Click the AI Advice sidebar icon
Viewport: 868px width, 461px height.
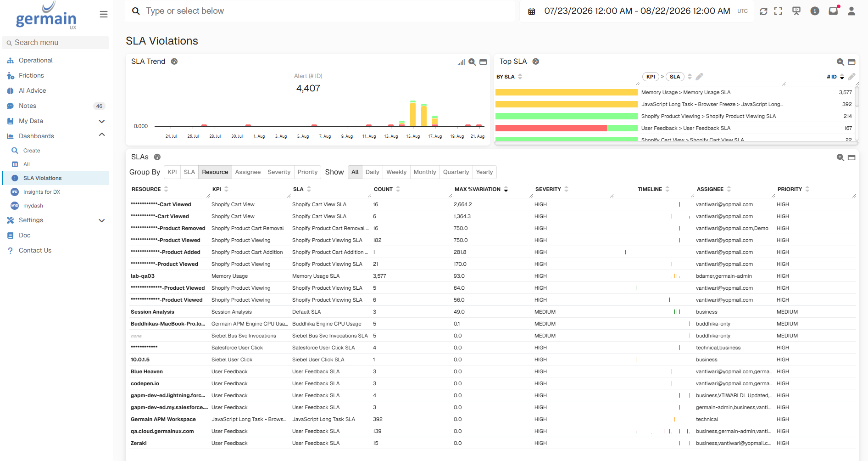point(10,91)
